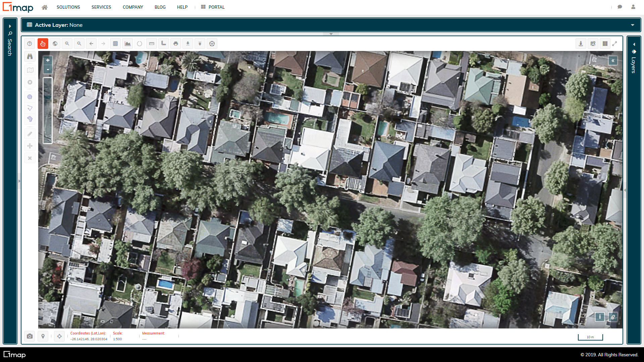This screenshot has height=362, width=644.
Task: Click the upload arrow icon
Action: [200, 44]
